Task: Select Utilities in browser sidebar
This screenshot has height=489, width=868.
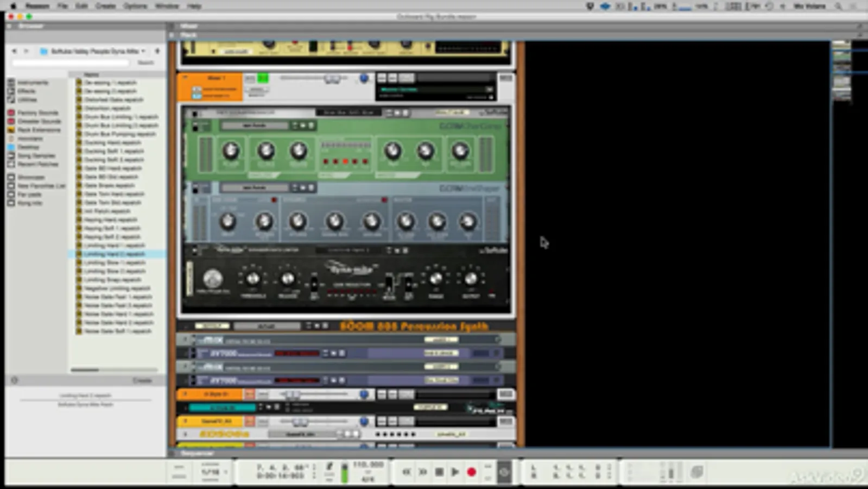Action: tap(27, 100)
